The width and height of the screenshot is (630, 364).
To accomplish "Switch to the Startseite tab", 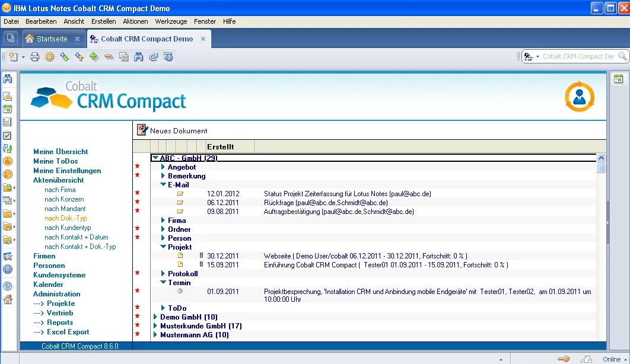I will (x=52, y=39).
